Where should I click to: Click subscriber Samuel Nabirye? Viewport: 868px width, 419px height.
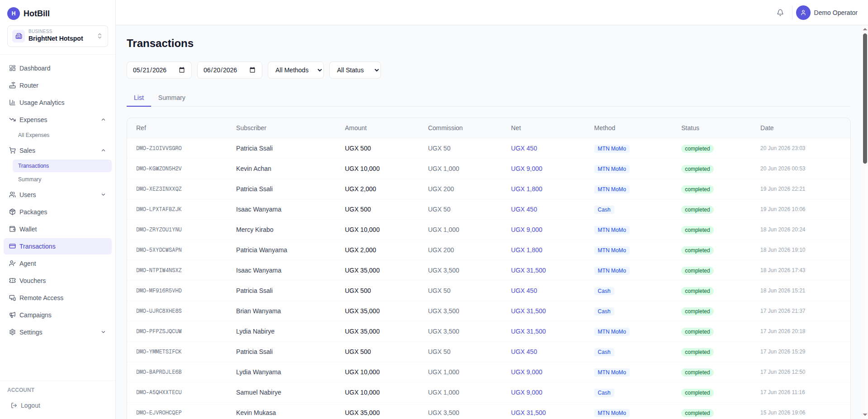tap(259, 392)
